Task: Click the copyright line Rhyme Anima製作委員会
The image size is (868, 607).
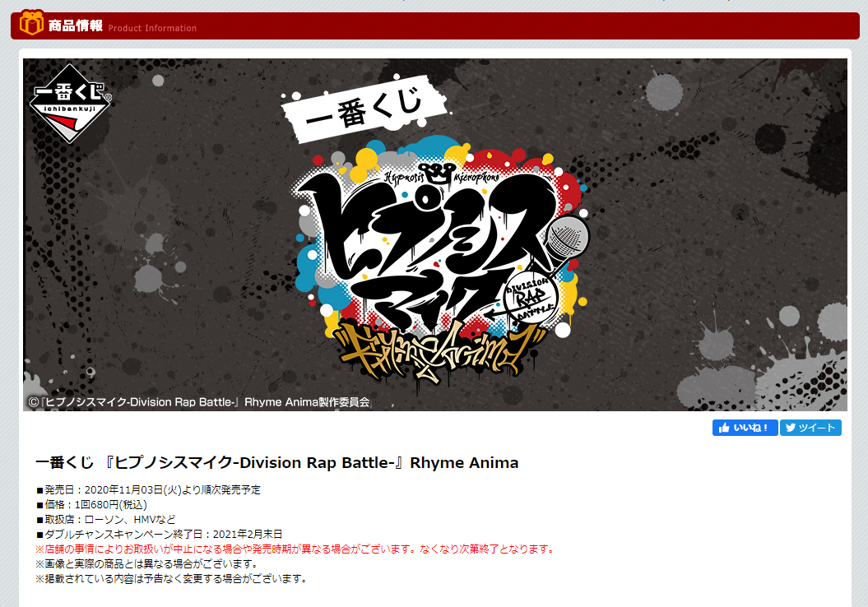Action: pos(199,402)
